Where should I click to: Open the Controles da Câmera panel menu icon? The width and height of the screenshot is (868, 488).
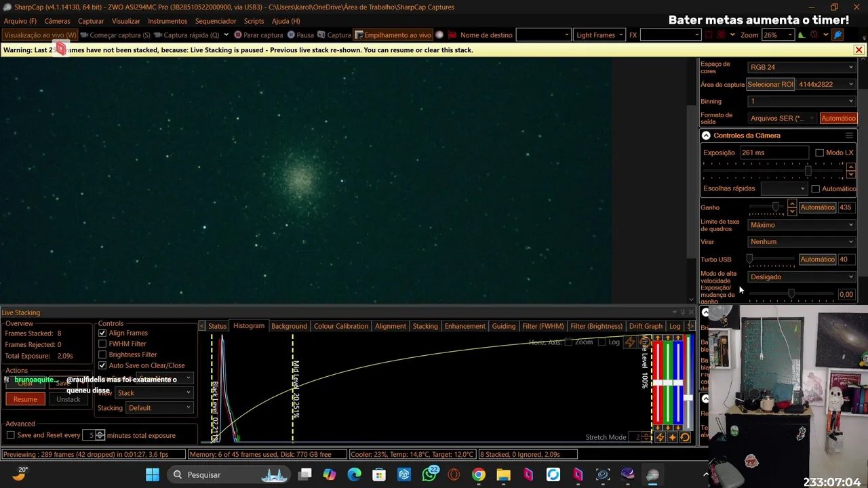click(x=848, y=136)
